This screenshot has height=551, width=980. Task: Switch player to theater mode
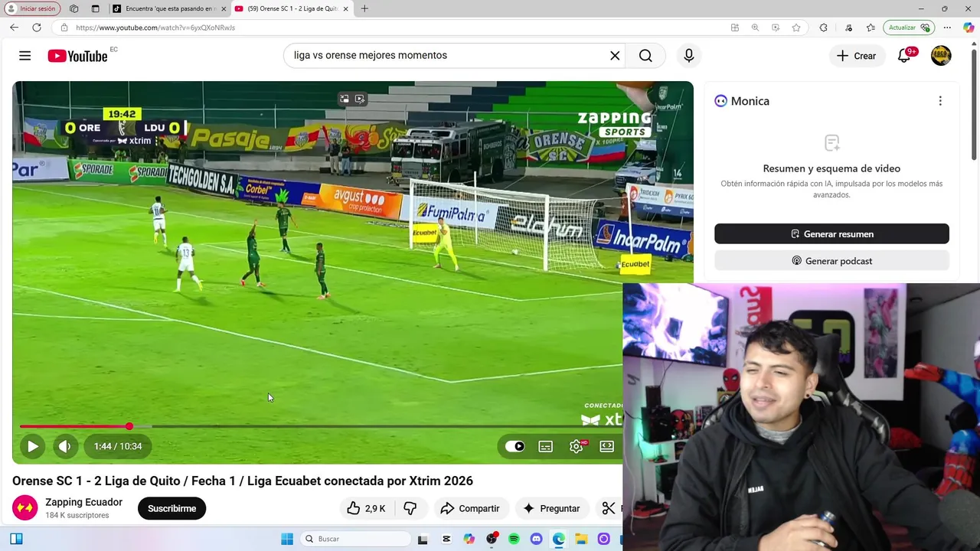pyautogui.click(x=606, y=446)
